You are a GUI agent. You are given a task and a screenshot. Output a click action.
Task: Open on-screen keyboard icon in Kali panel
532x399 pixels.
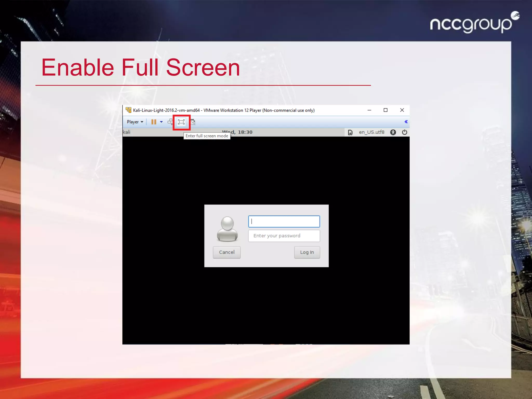(350, 132)
